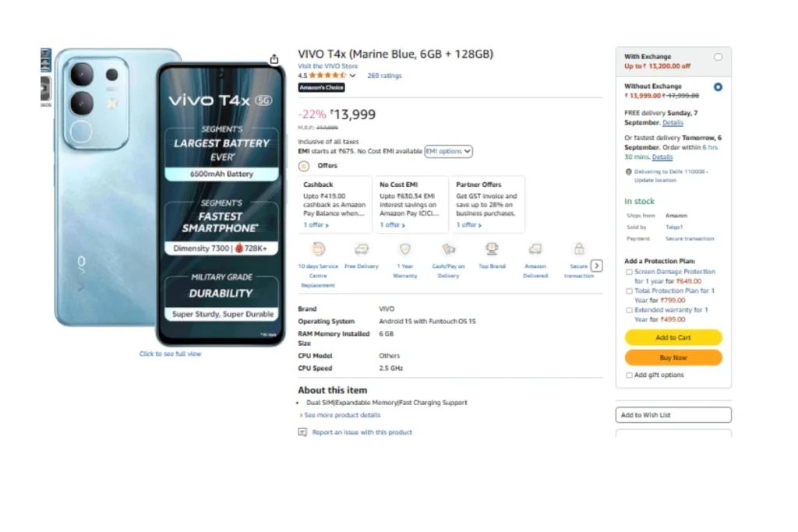Click the Amazon Delivered icon
This screenshot has height=532, width=798.
[535, 249]
